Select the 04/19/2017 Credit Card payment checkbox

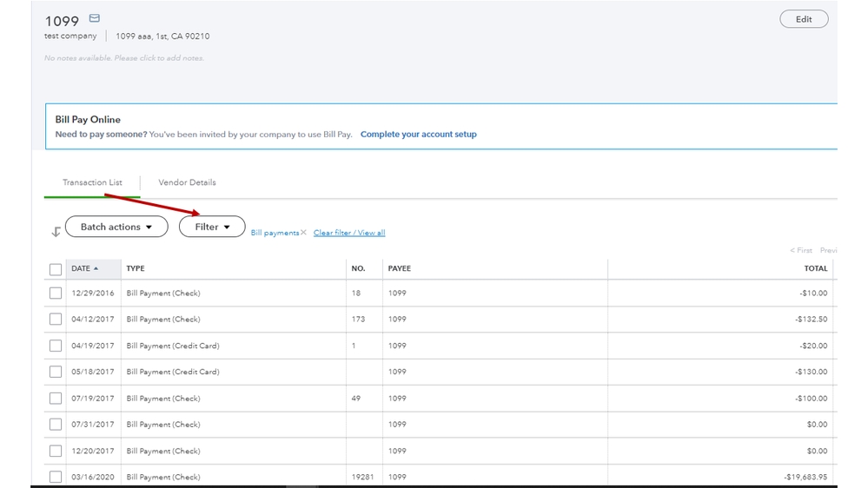56,346
